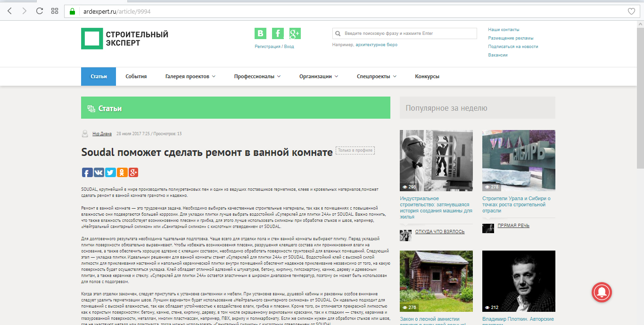
Task: Go back with the browser back arrow
Action: [10, 11]
